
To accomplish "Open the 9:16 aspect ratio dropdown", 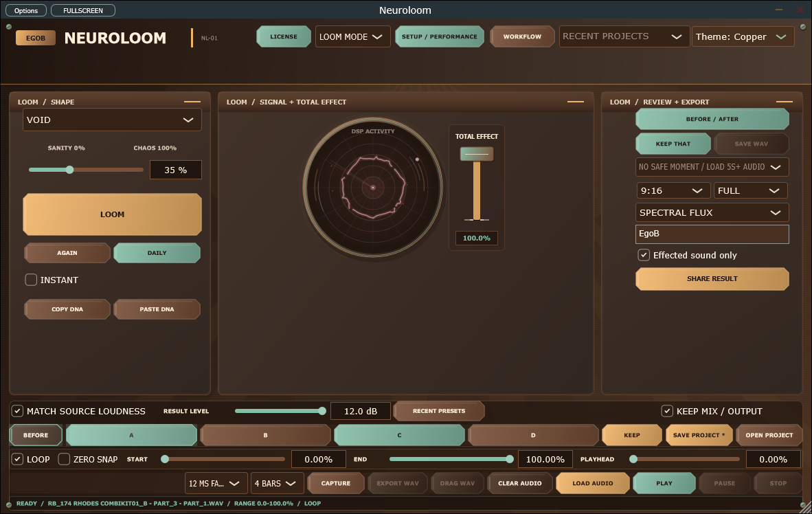I will click(x=673, y=190).
